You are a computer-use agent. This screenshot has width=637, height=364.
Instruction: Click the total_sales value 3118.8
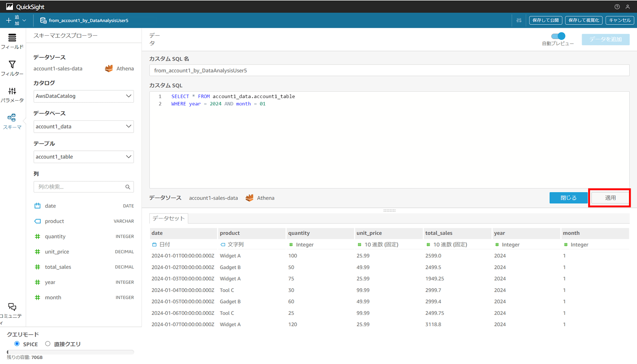pyautogui.click(x=433, y=325)
